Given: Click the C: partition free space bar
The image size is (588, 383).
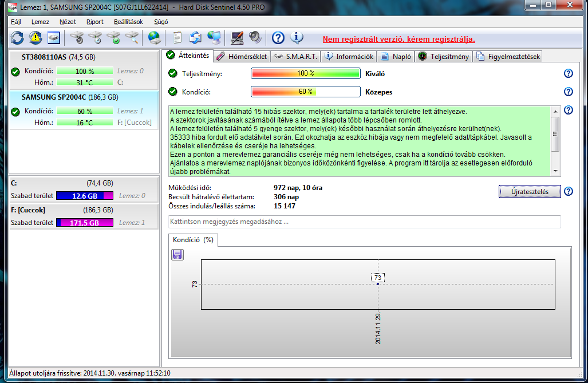Looking at the screenshot, I should tap(85, 196).
